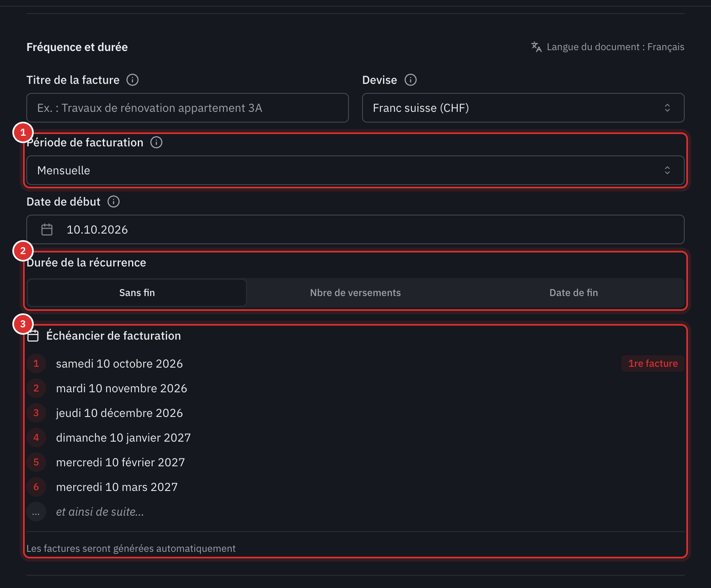This screenshot has height=588, width=711.
Task: Click the chevron arrows in the Devise select
Action: coord(667,108)
